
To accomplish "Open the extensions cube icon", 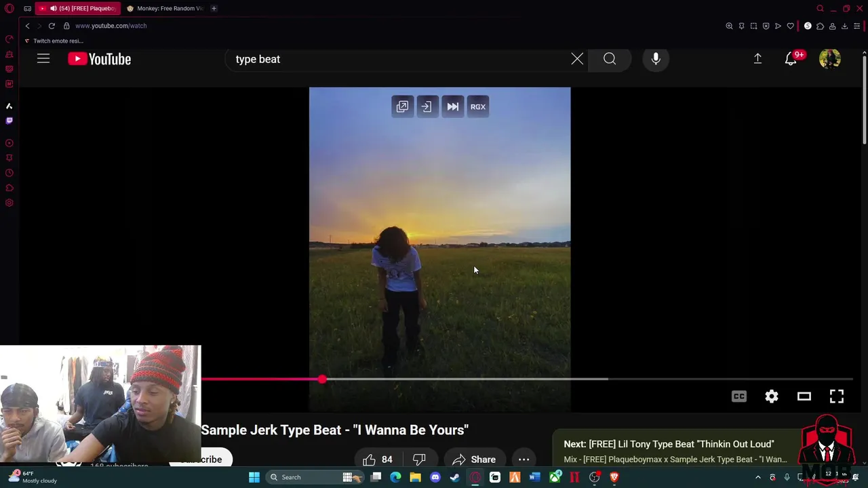I will [820, 26].
